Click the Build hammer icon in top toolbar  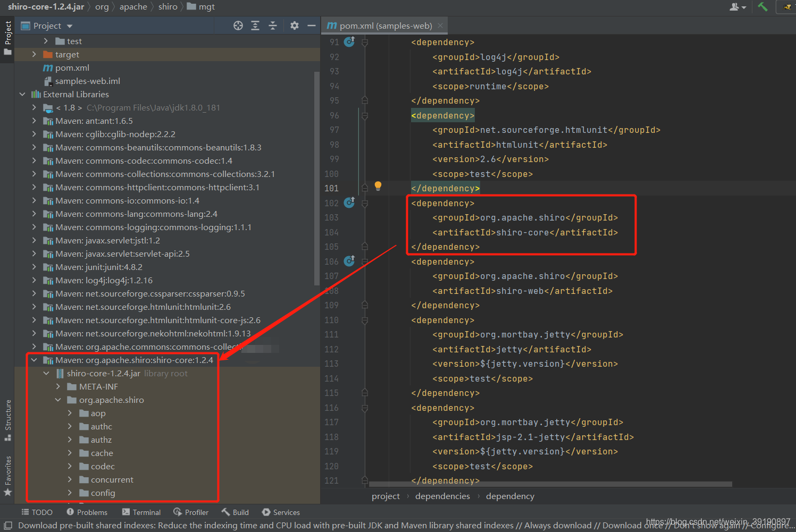click(x=763, y=7)
